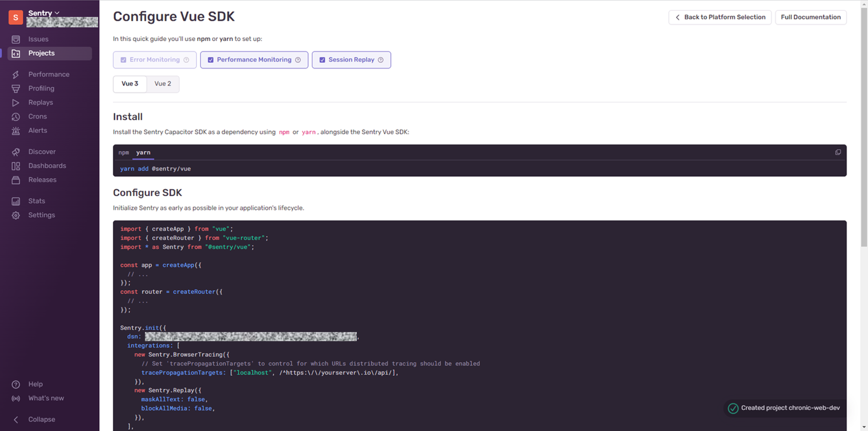The image size is (868, 431).
Task: Click the 'blockAllMedia: false' code line
Action: (x=178, y=408)
